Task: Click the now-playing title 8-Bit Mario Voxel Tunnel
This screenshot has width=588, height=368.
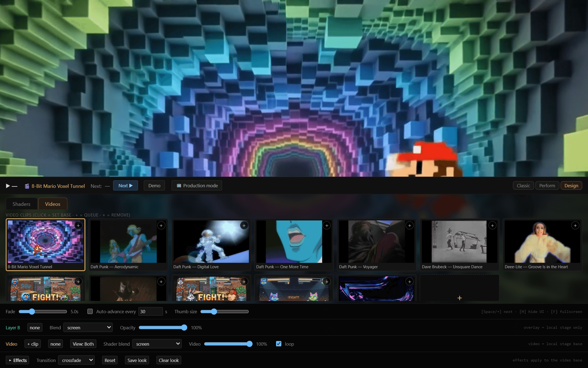Action: coord(58,186)
